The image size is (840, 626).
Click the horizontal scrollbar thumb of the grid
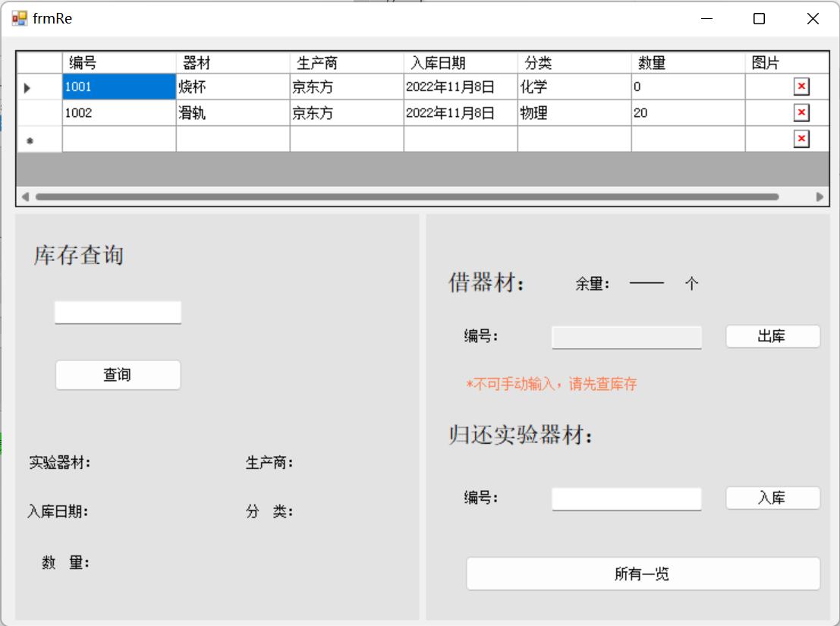click(407, 197)
